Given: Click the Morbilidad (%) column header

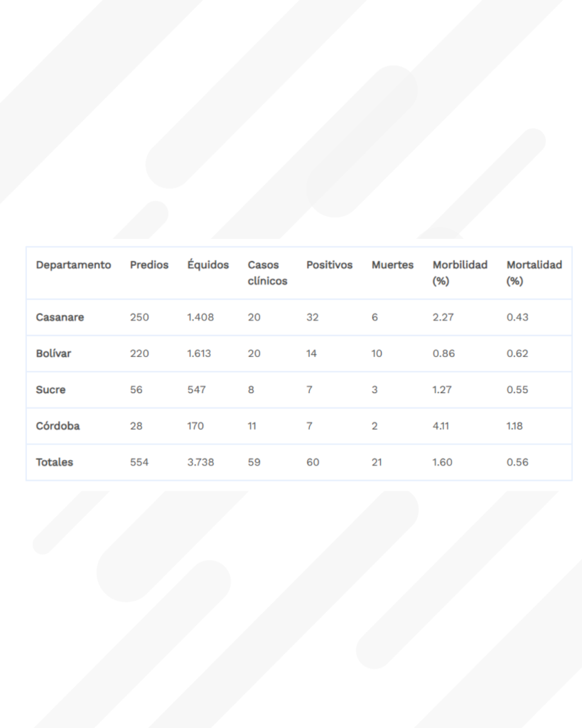Looking at the screenshot, I should (460, 273).
